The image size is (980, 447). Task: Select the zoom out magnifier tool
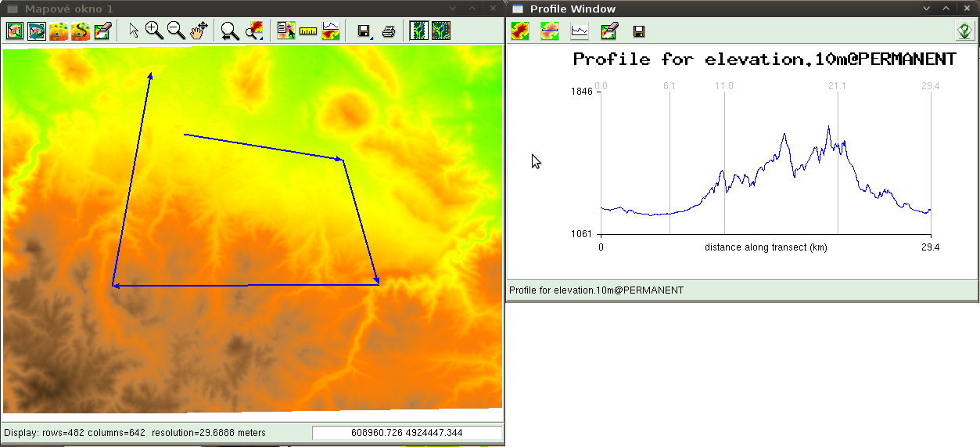tap(176, 31)
